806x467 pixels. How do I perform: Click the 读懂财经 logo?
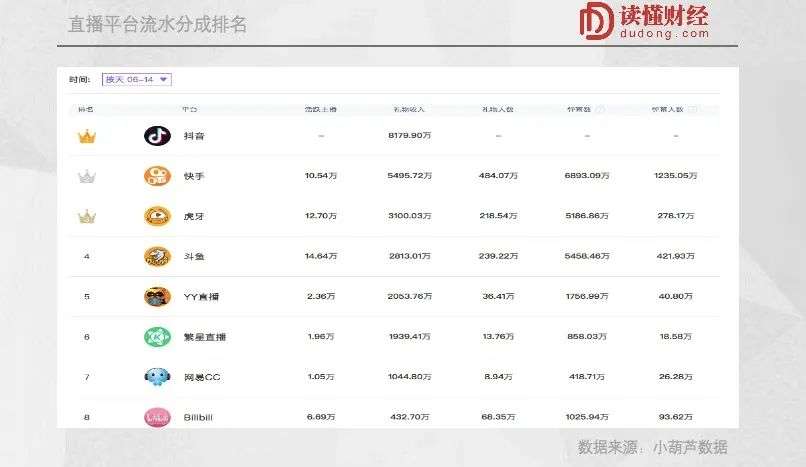tap(645, 21)
